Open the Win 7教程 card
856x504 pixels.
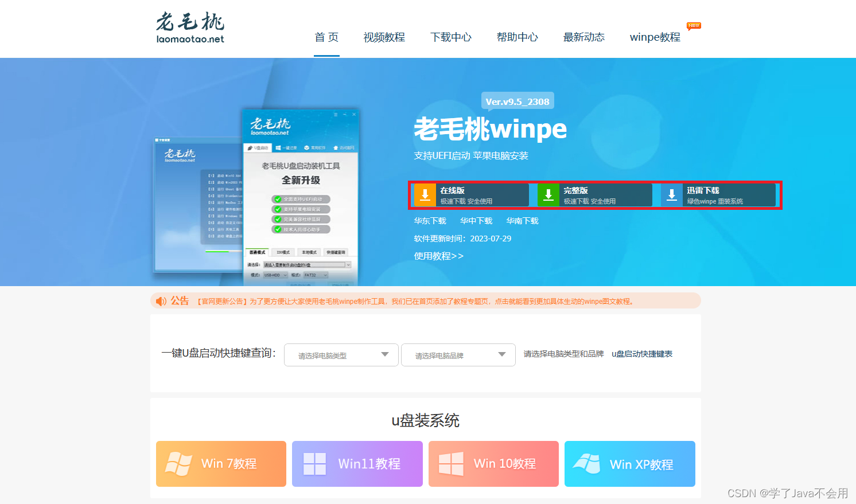click(x=221, y=464)
